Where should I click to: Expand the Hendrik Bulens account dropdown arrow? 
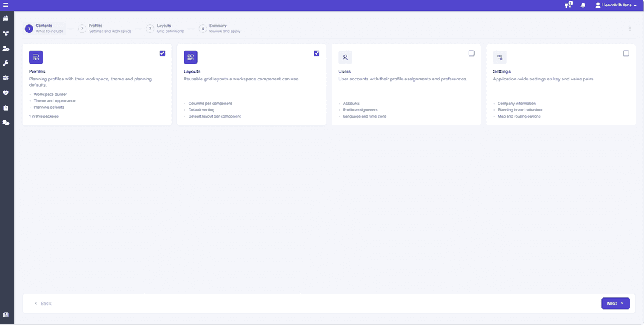pos(635,5)
